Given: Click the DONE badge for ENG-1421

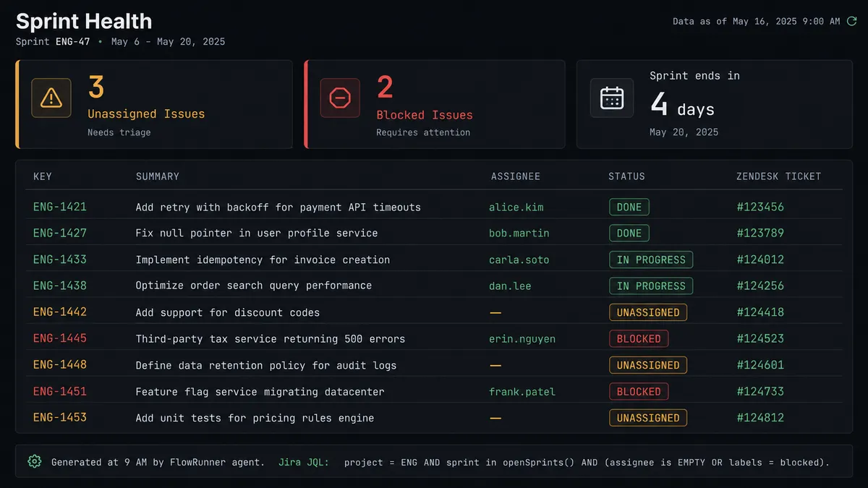Looking at the screenshot, I should [629, 207].
